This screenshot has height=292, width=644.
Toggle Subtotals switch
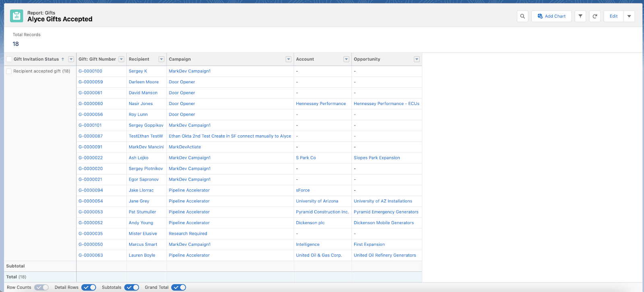pos(132,287)
